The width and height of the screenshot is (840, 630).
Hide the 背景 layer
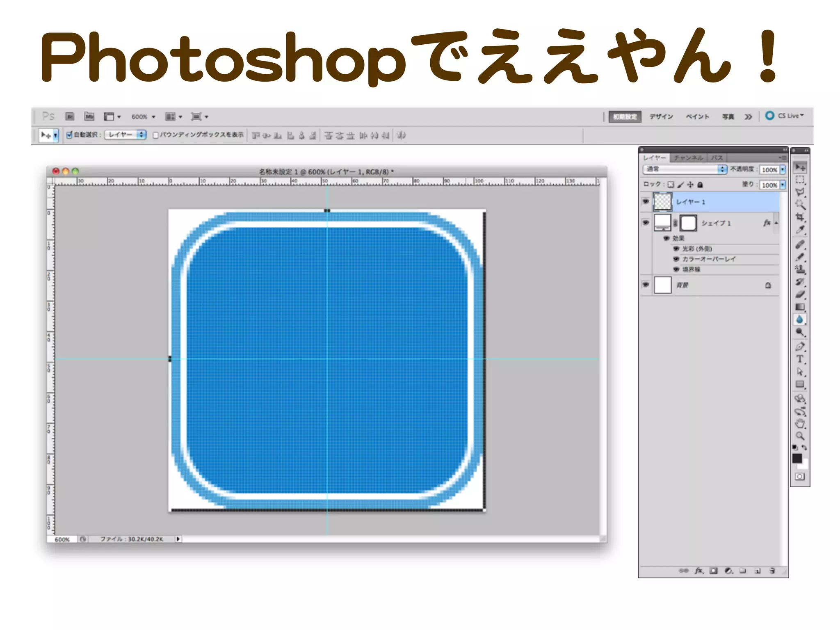click(646, 284)
